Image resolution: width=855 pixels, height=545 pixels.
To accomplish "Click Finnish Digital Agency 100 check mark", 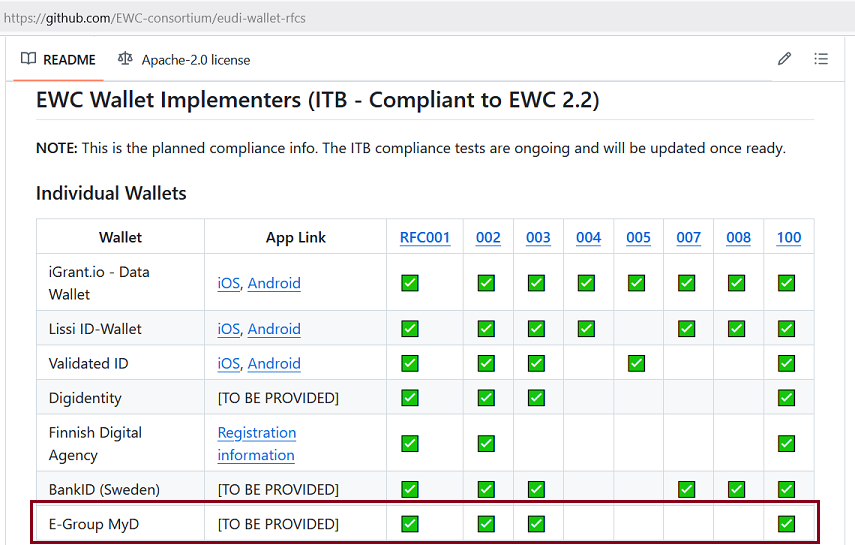I will (x=786, y=443).
